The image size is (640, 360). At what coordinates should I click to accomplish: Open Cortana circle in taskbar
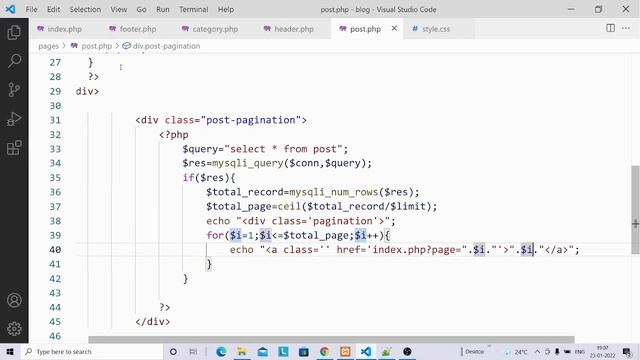(173, 351)
